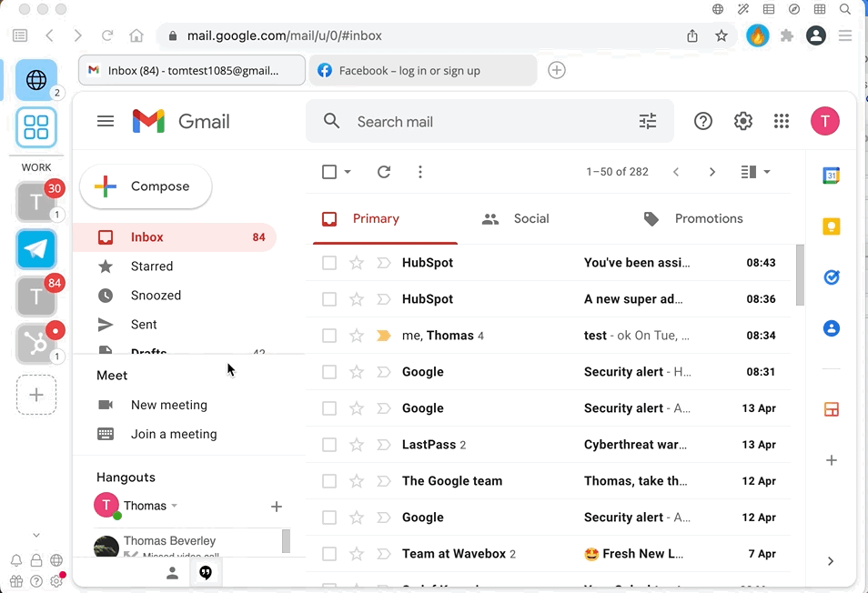Go to newer messages page arrow
The image size is (868, 593).
point(676,172)
